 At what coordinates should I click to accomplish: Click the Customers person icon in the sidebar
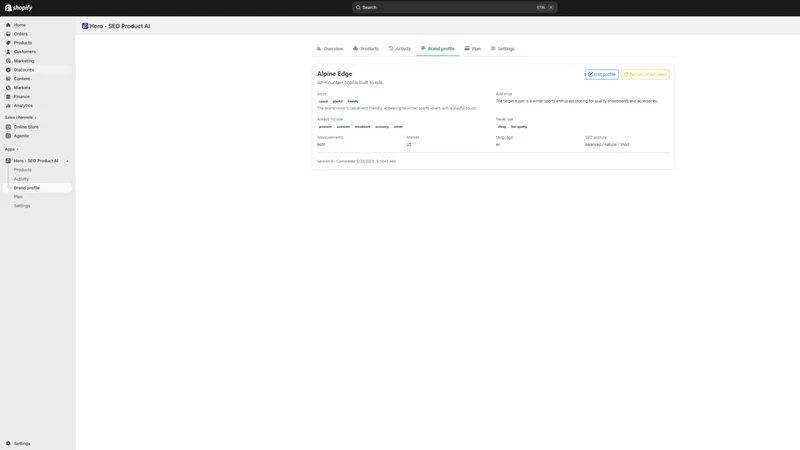8,52
